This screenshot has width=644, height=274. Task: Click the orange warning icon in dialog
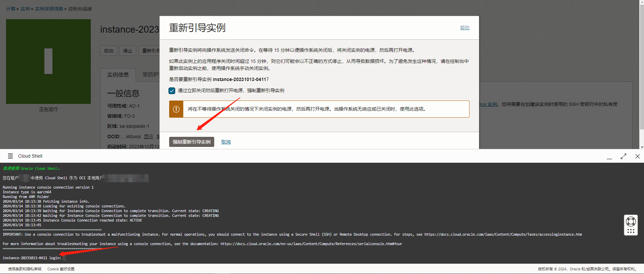176,109
